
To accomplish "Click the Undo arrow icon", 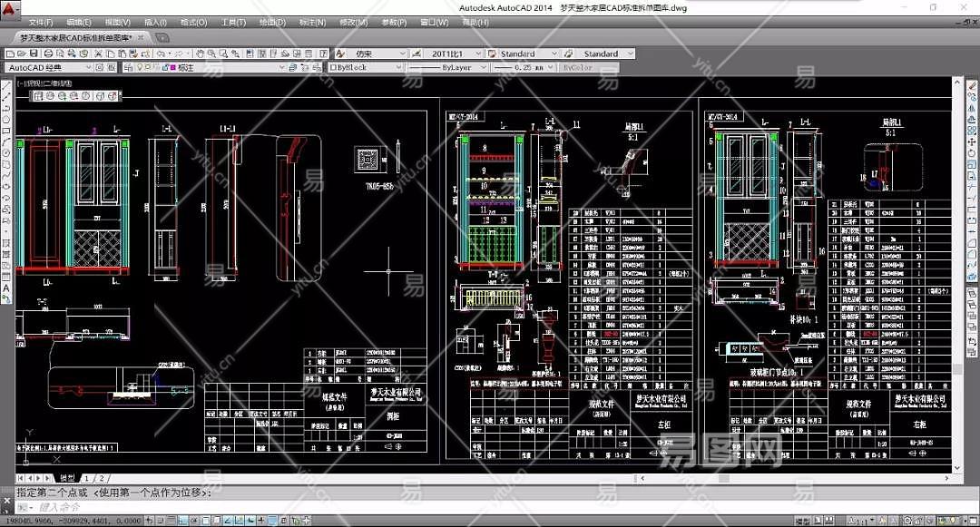I will [159, 54].
